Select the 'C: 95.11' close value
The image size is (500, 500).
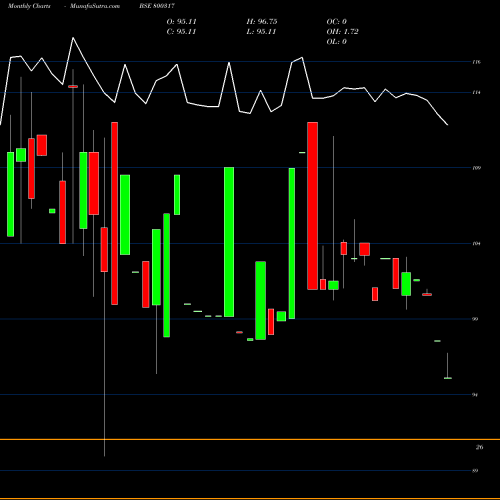click(181, 32)
